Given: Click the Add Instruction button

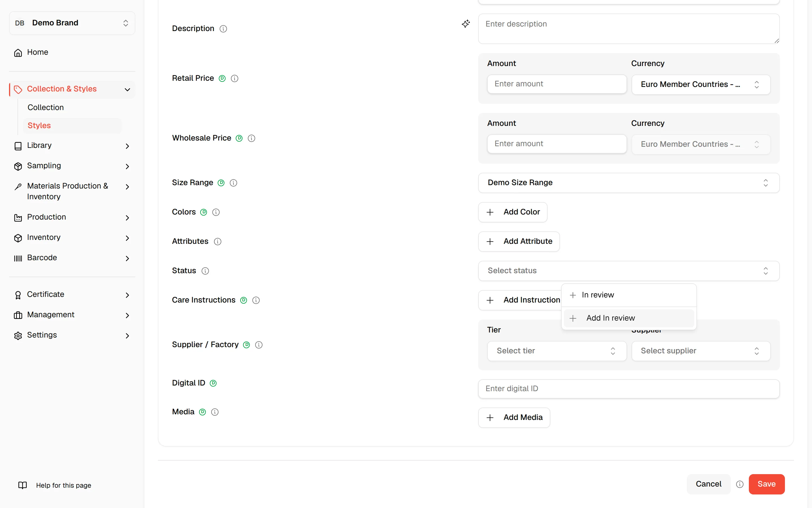Looking at the screenshot, I should coord(520,300).
